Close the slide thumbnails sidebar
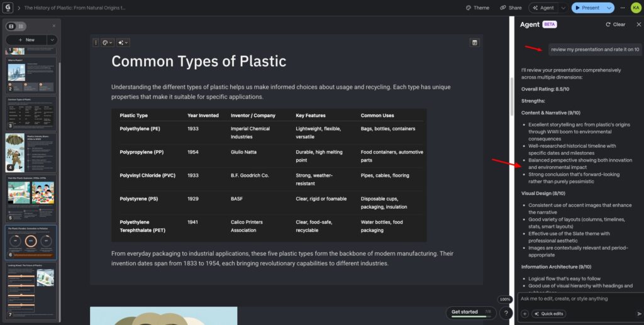Image resolution: width=644 pixels, height=325 pixels. coord(53,26)
